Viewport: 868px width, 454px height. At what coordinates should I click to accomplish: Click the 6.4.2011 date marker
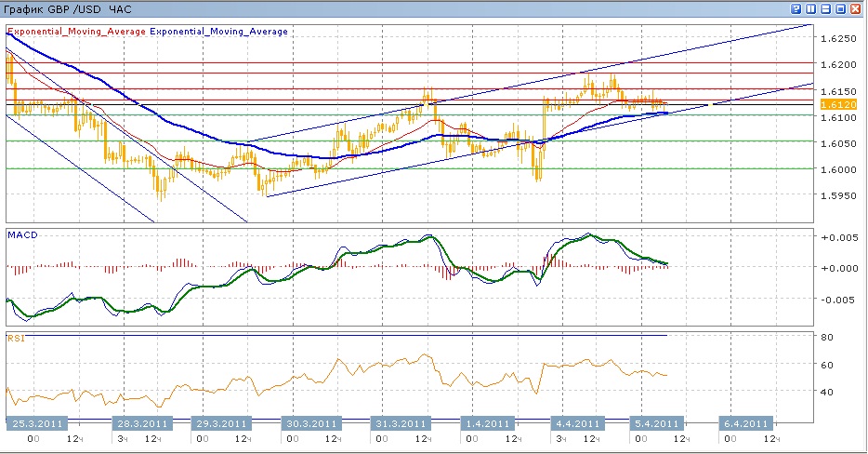pos(747,423)
